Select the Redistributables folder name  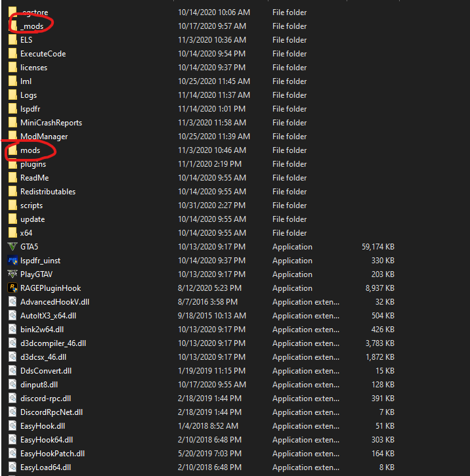[x=48, y=192]
